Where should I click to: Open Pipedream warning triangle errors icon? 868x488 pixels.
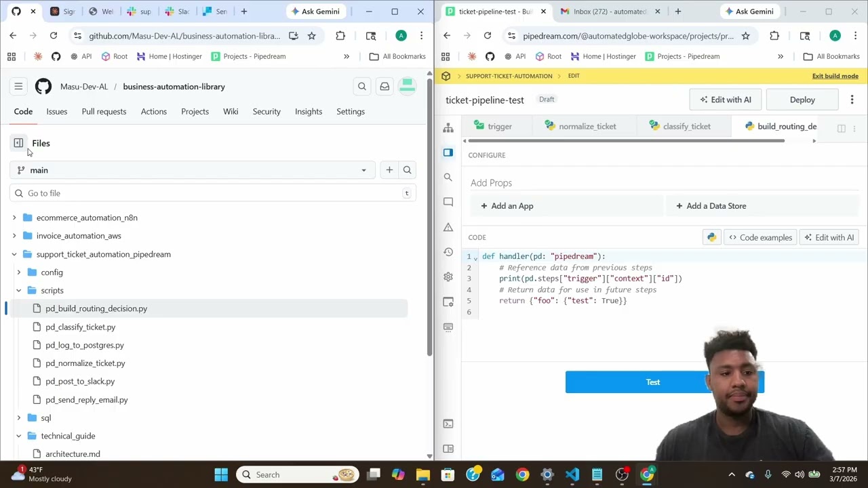[x=448, y=227]
